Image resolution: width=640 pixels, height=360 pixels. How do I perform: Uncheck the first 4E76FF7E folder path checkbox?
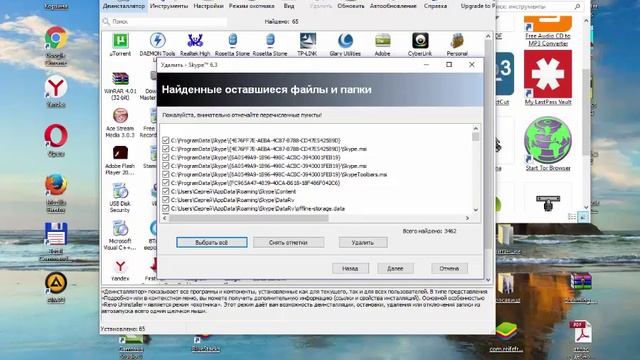pos(165,140)
